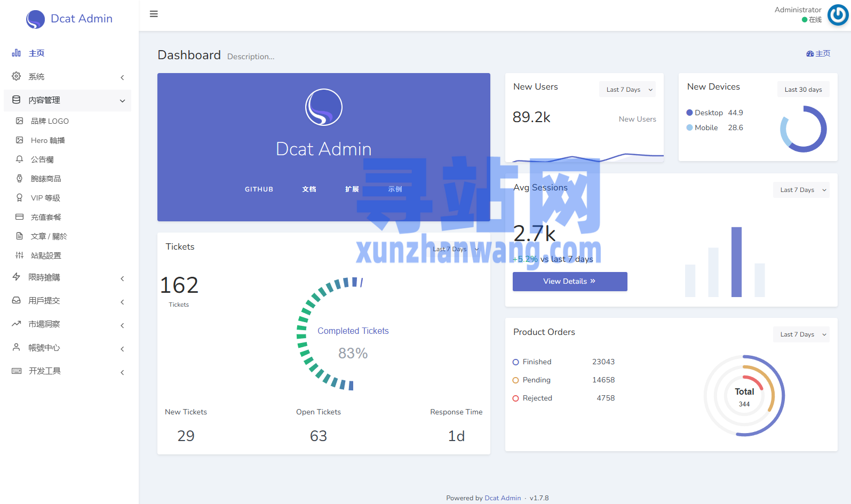
Task: Click the 公告欄 bell icon
Action: coord(20,159)
